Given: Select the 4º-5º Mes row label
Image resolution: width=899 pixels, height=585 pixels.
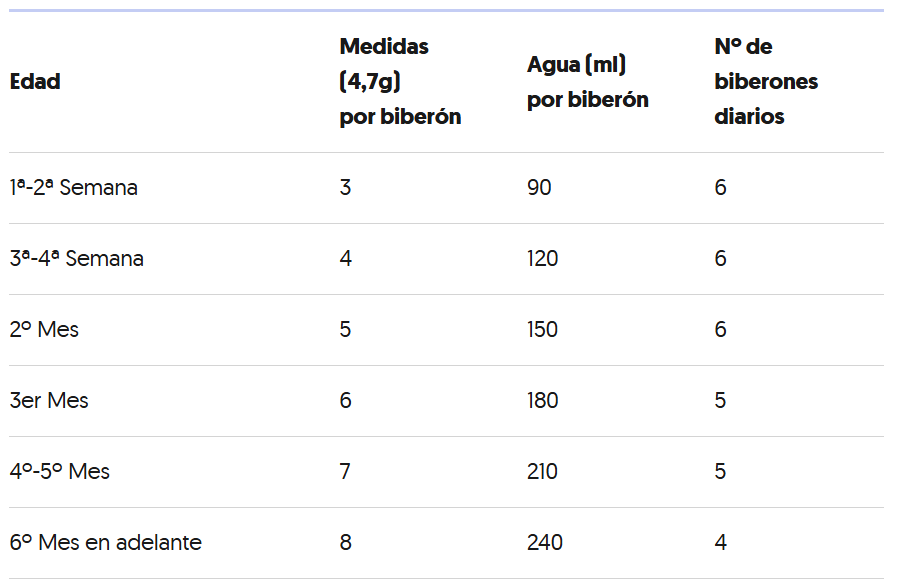Looking at the screenshot, I should click(x=60, y=472).
